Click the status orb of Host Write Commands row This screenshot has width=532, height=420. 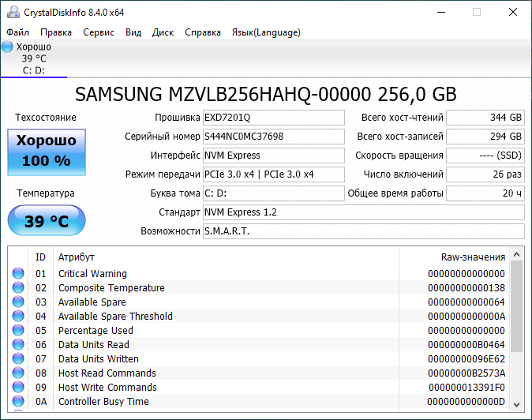[x=18, y=388]
